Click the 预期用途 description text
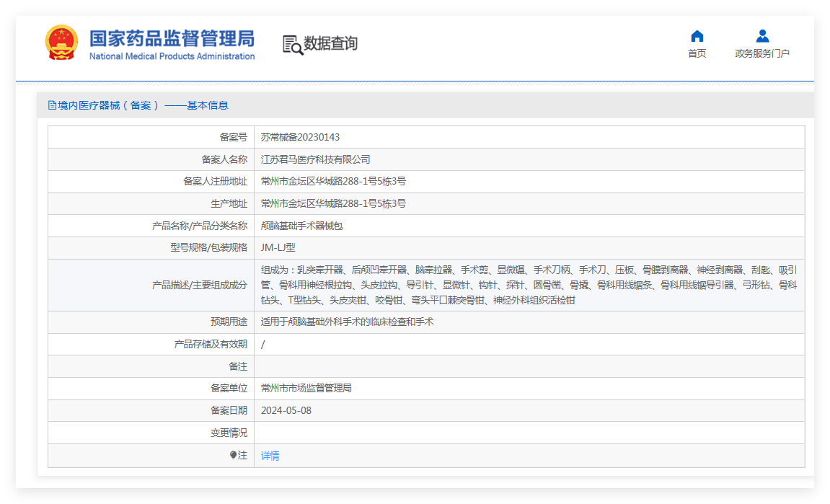 347,322
